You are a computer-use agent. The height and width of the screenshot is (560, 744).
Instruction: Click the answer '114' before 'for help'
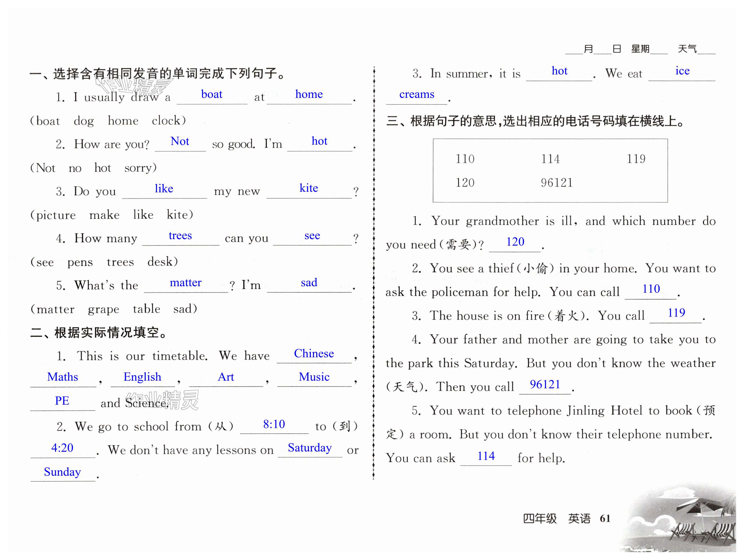[486, 456]
